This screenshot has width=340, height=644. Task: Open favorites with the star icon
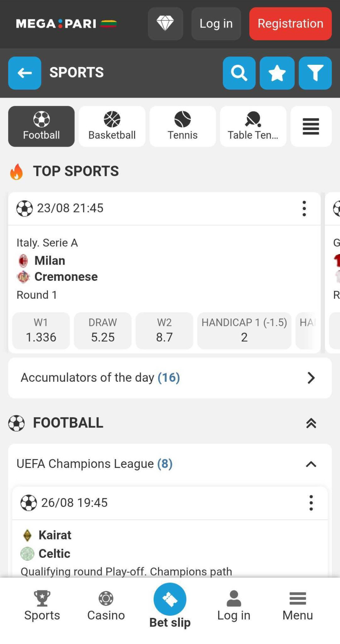277,73
